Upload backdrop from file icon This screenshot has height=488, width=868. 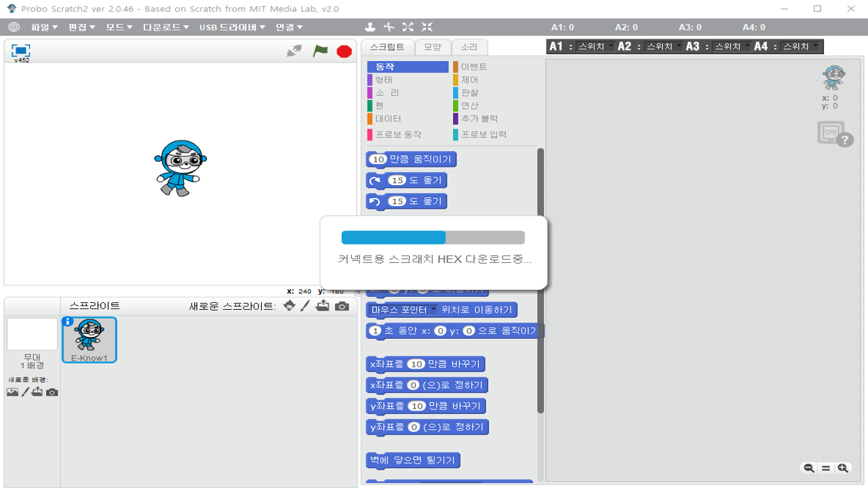point(37,392)
